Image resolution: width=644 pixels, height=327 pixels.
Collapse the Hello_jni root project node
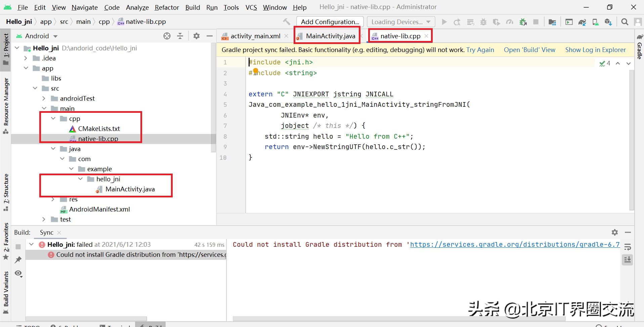[17, 48]
